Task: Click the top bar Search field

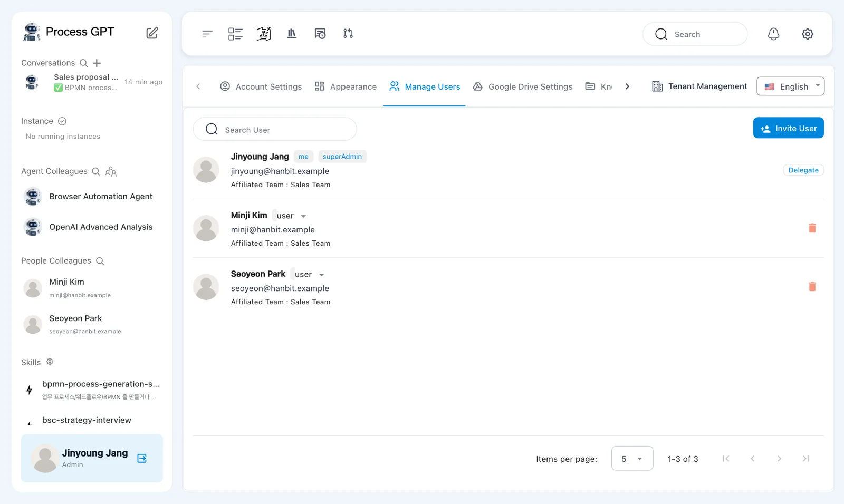Action: click(695, 34)
